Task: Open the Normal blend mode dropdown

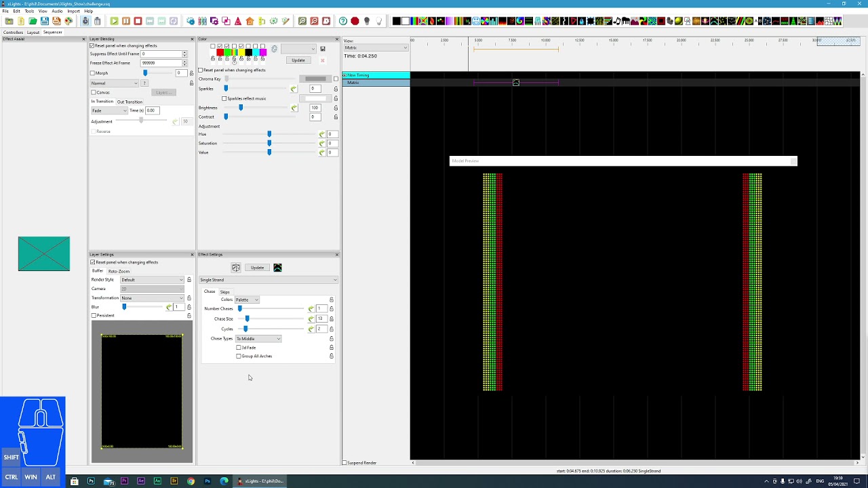Action: click(115, 83)
